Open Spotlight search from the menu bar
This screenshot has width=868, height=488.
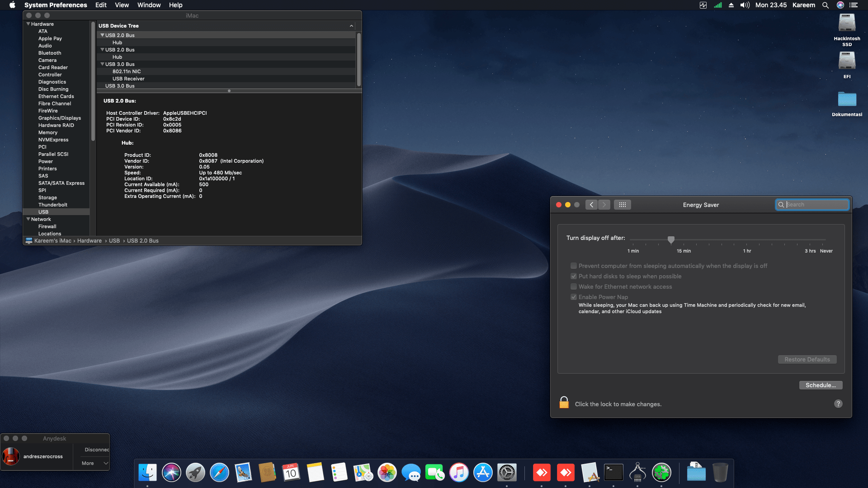(826, 5)
